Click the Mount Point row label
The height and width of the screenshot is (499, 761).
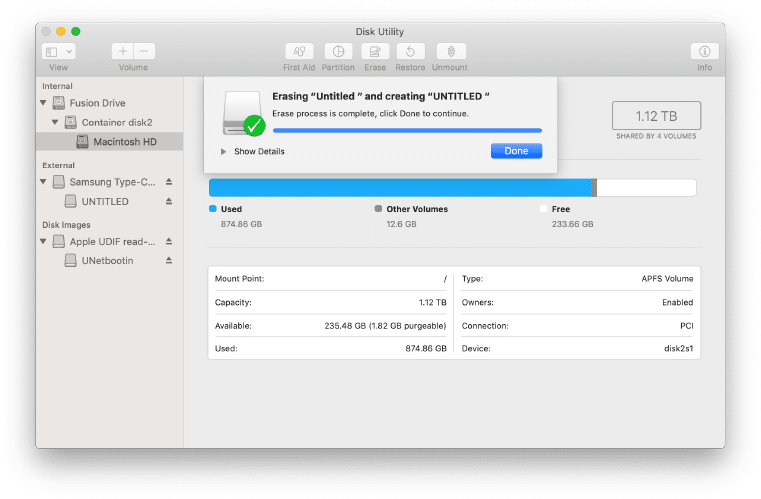tap(239, 279)
